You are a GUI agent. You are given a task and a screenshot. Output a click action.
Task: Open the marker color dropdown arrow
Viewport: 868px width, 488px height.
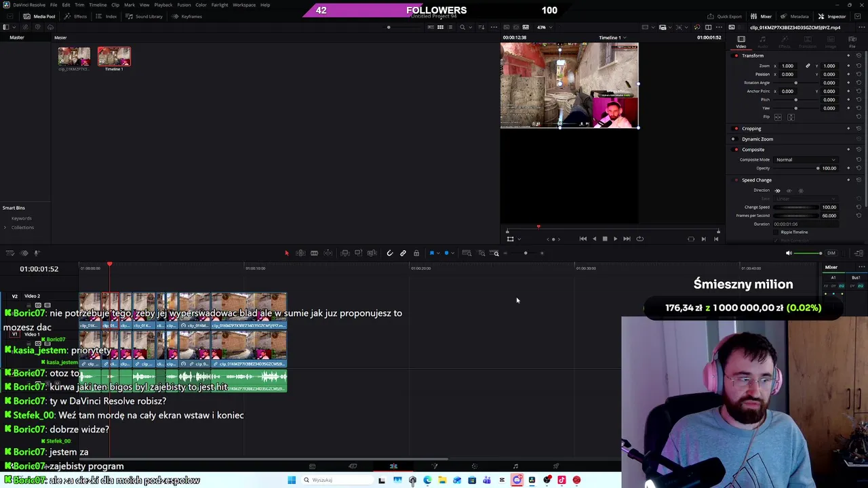click(453, 253)
